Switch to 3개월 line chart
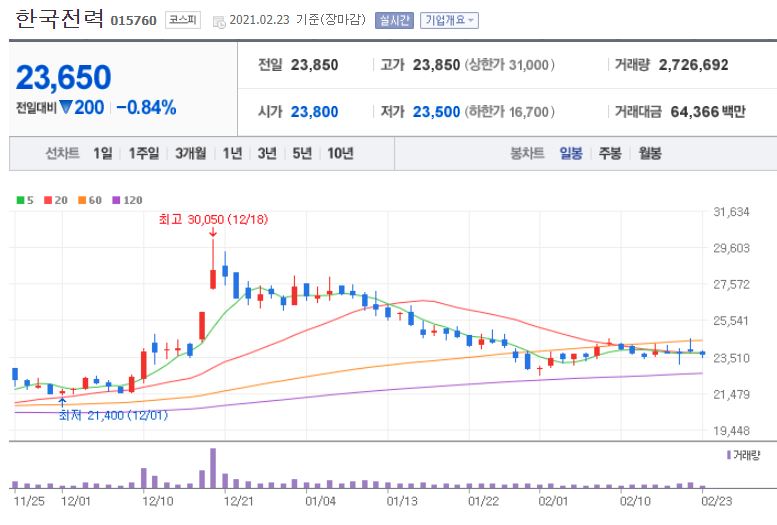This screenshot has height=525, width=777. click(191, 153)
